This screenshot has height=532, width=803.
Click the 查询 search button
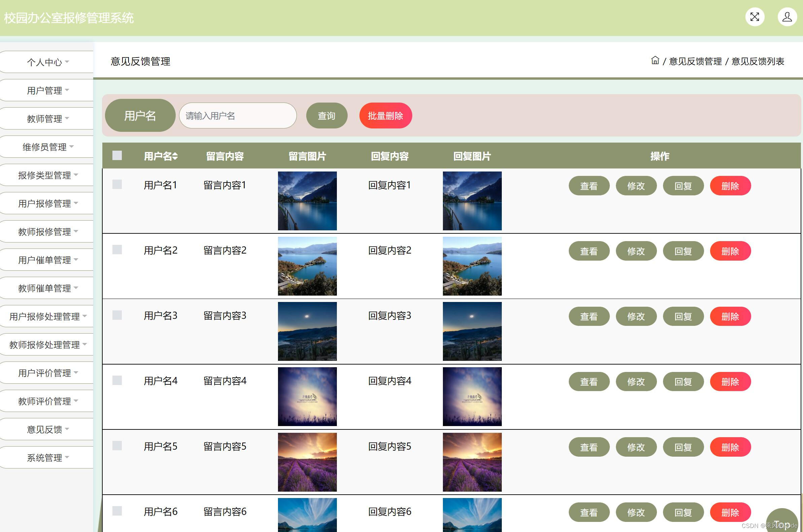click(x=326, y=115)
